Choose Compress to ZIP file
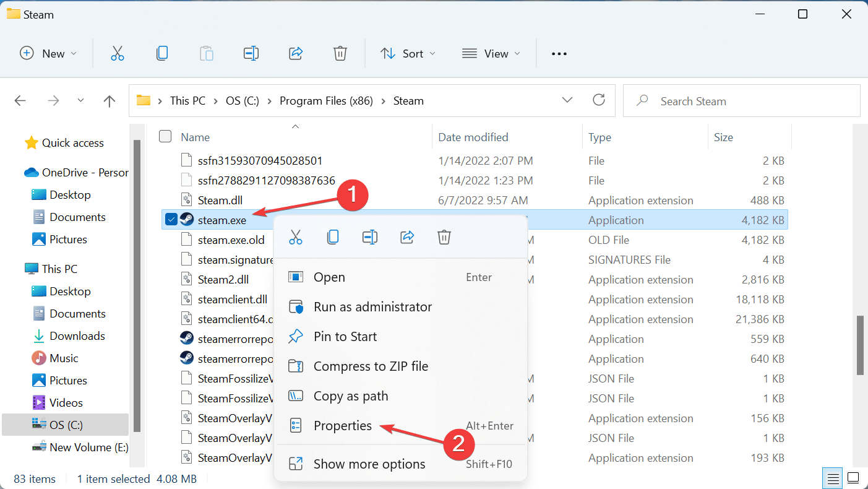The width and height of the screenshot is (868, 489). [x=400, y=366]
